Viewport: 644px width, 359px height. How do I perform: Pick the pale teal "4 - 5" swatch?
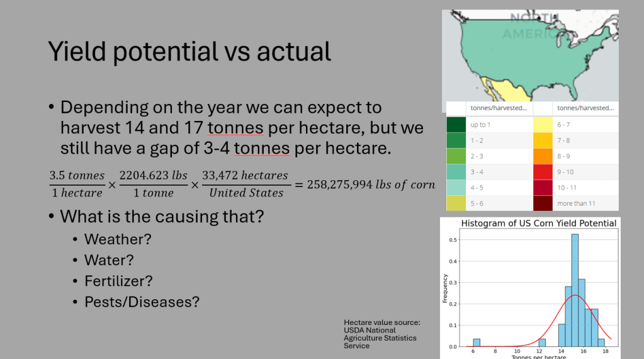pos(456,188)
